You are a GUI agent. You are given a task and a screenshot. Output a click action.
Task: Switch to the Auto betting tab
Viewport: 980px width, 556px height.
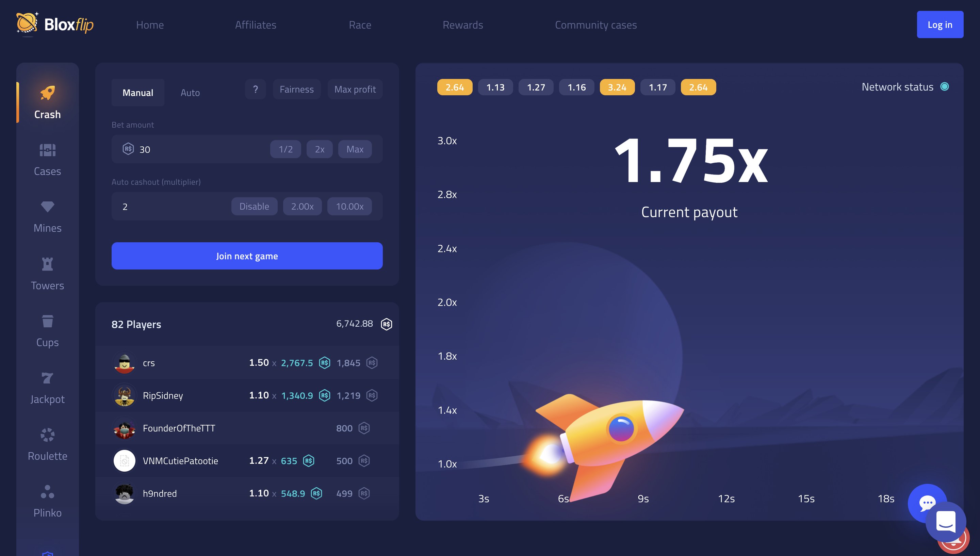[190, 92]
